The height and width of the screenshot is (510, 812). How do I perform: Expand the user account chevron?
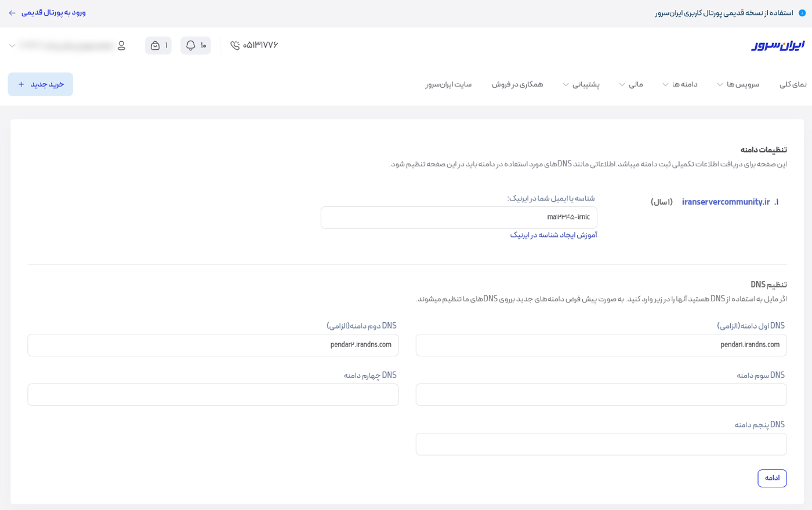pyautogui.click(x=12, y=45)
